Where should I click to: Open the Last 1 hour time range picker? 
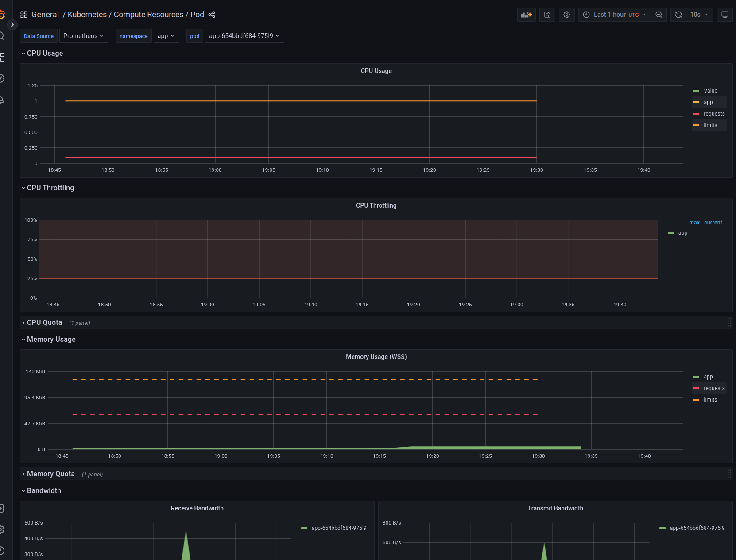[615, 15]
